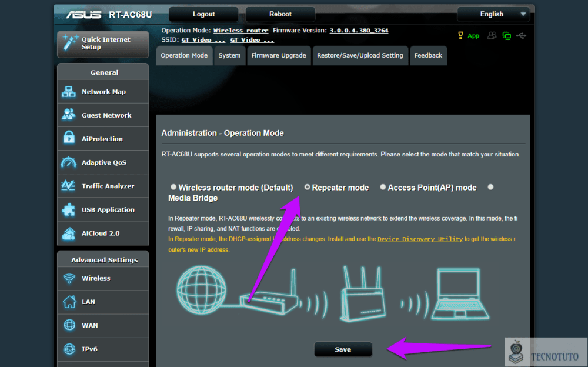Open Quick Internet Setup wizard
The image size is (588, 367).
click(103, 44)
